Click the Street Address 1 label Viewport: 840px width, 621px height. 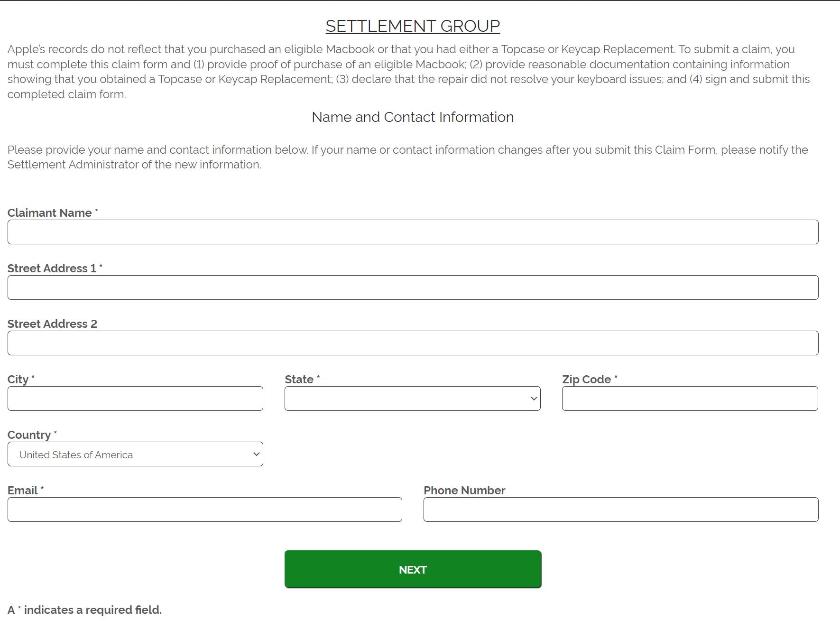coord(52,269)
